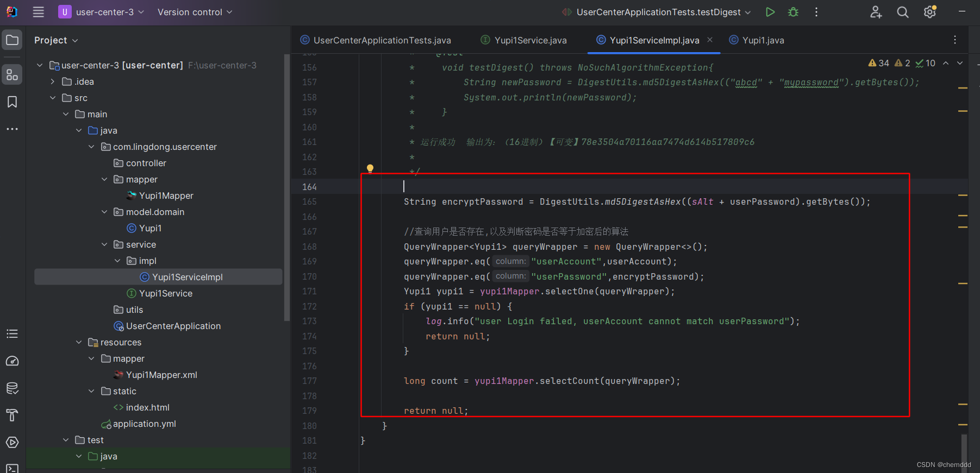Click gutter line number 172
Image resolution: width=980 pixels, height=473 pixels.
(x=309, y=306)
